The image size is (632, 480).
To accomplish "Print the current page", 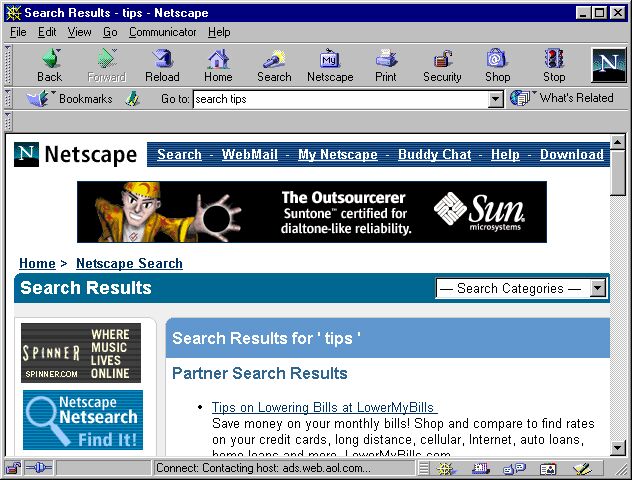I will (386, 65).
